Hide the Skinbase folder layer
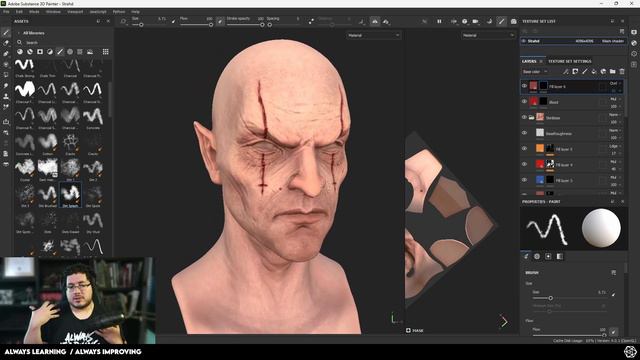This screenshot has height=360, width=640. coord(524,117)
